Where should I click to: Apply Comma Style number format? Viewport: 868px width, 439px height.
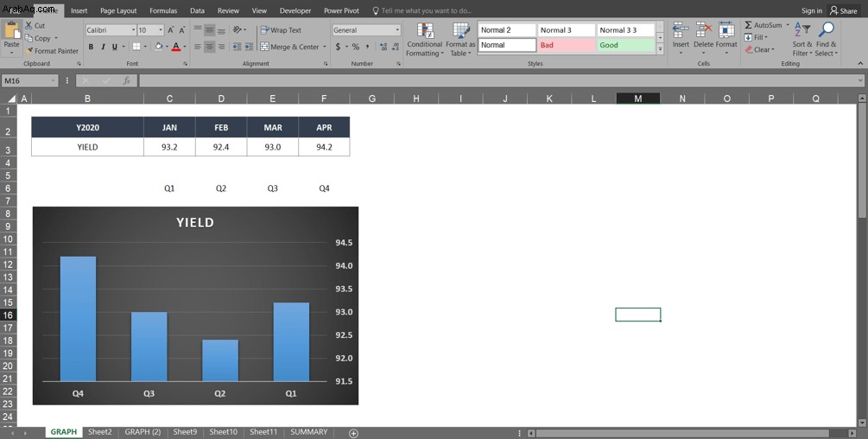pyautogui.click(x=368, y=47)
